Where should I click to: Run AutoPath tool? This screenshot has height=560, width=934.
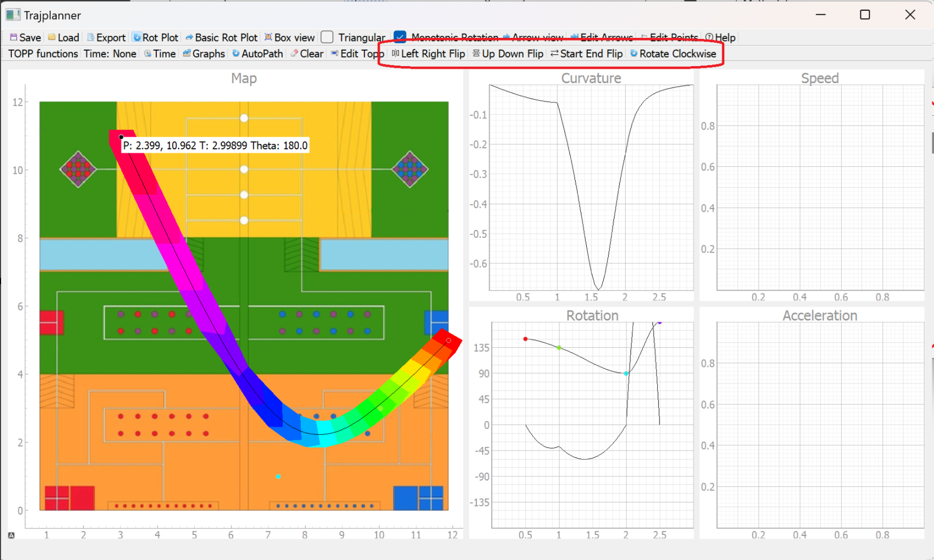(257, 54)
